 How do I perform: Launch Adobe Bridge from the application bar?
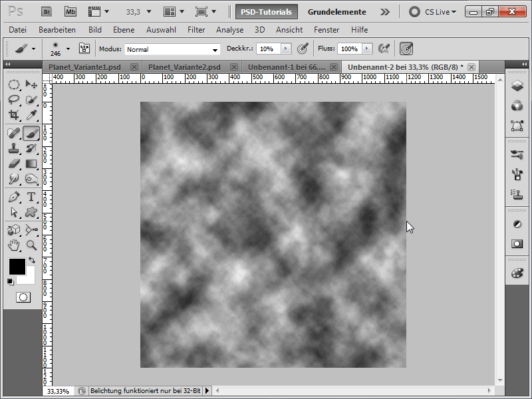[x=47, y=12]
